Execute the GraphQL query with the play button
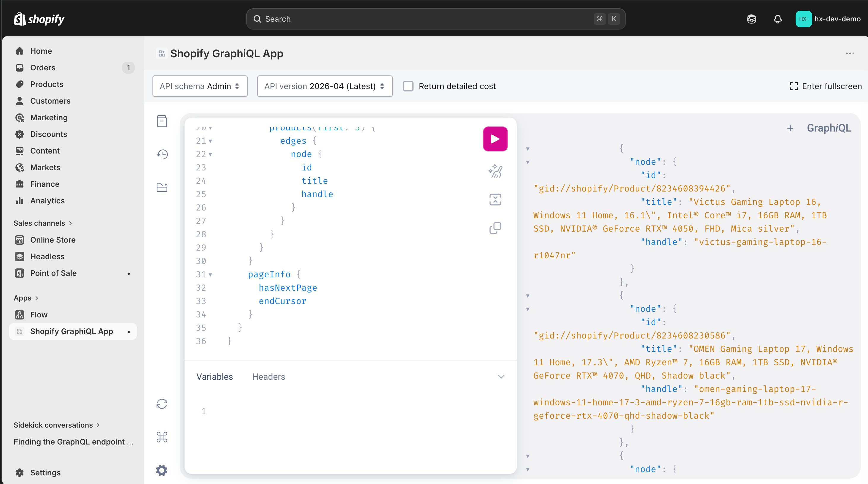Screen dimensions: 868x484 pos(495,139)
